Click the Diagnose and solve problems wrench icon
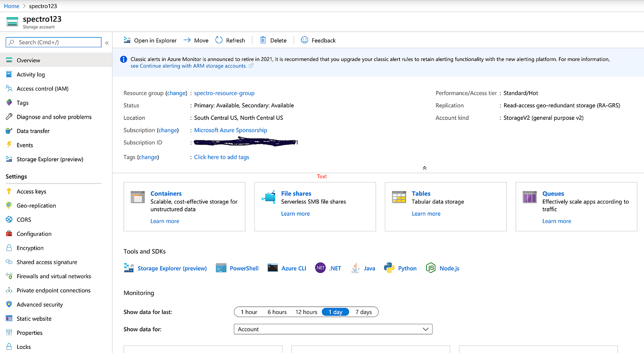 (9, 117)
